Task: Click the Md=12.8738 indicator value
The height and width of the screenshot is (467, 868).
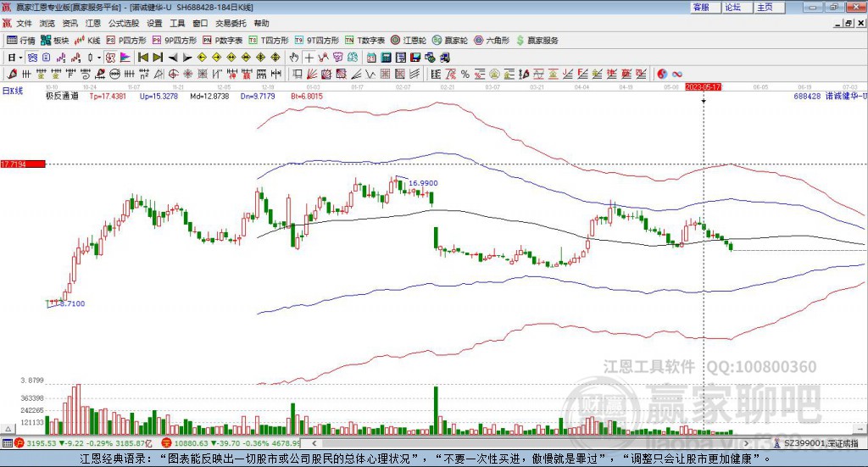Action: pyautogui.click(x=209, y=96)
